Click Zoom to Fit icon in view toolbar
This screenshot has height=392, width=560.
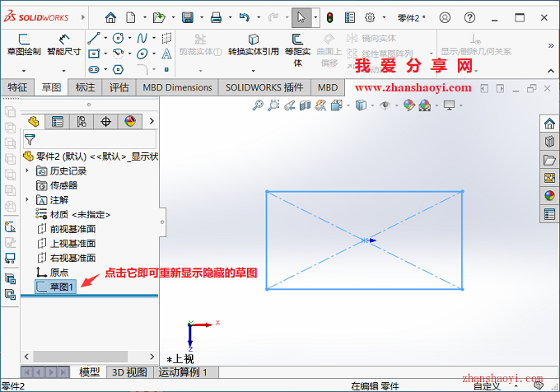258,105
